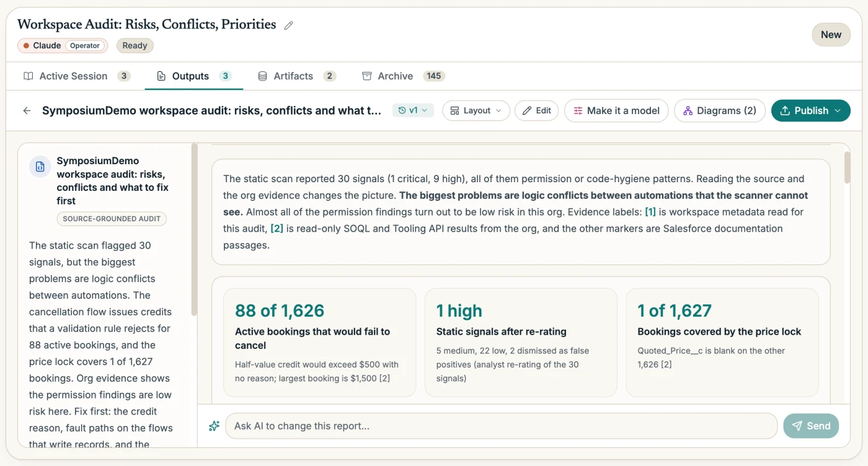Click the '88 of 1,626' metric
This screenshot has width=868, height=466.
pos(280,310)
